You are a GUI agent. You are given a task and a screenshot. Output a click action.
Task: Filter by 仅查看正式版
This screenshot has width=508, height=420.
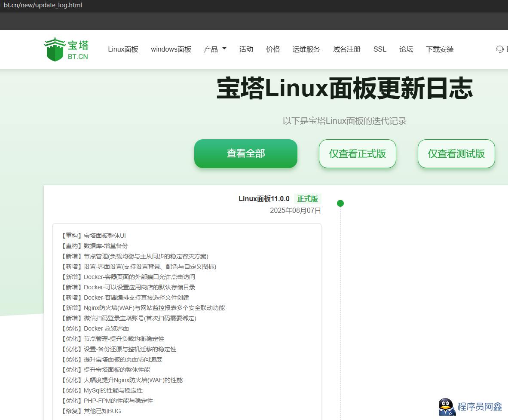point(358,153)
